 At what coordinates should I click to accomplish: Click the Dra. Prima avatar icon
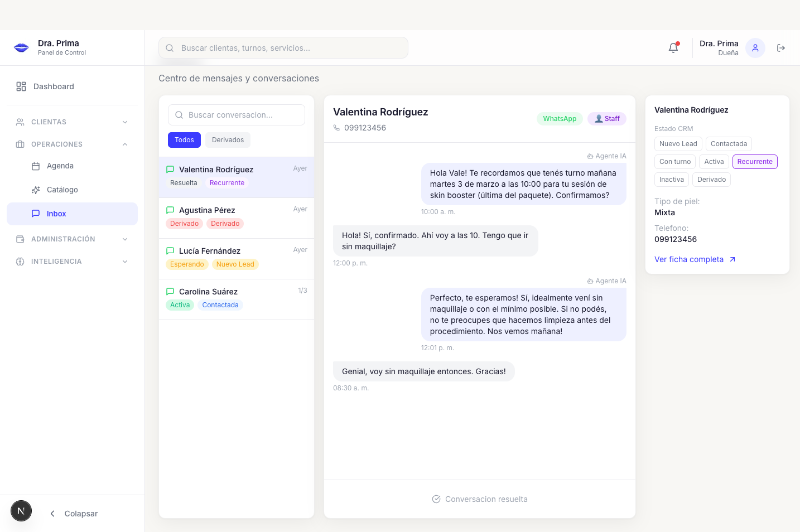755,48
